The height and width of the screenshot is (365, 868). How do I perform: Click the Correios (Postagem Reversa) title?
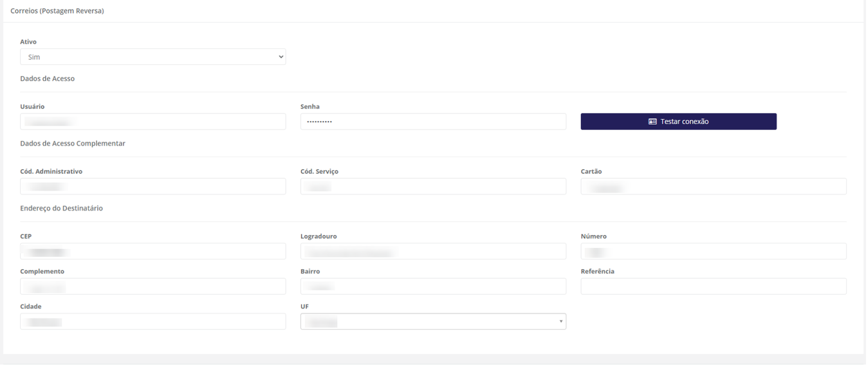pos(57,11)
